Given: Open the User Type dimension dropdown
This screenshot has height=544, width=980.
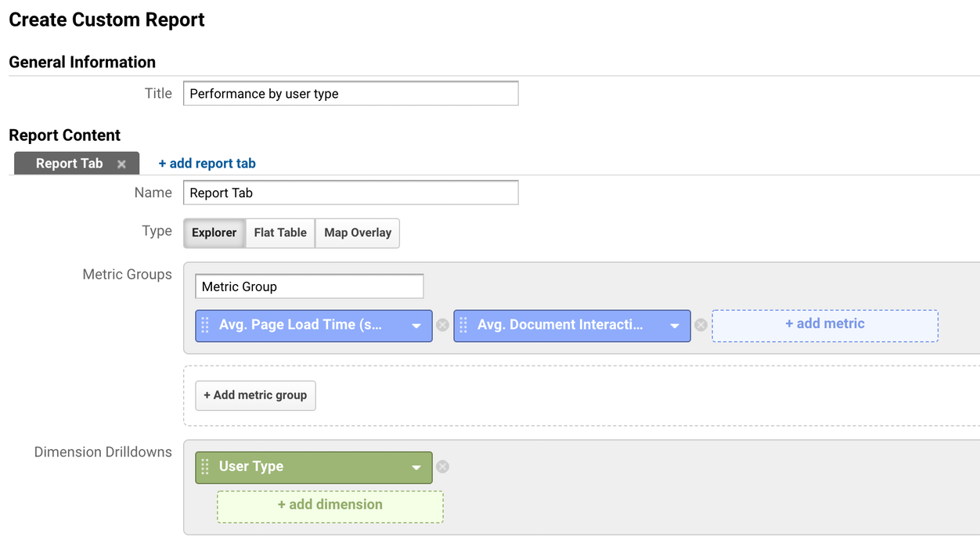Looking at the screenshot, I should tap(416, 467).
